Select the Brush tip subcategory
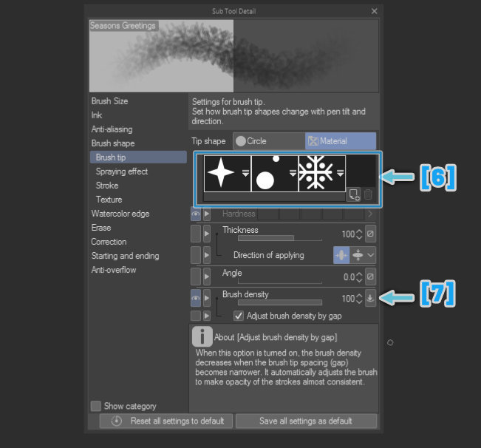The image size is (481, 448). tap(138, 157)
